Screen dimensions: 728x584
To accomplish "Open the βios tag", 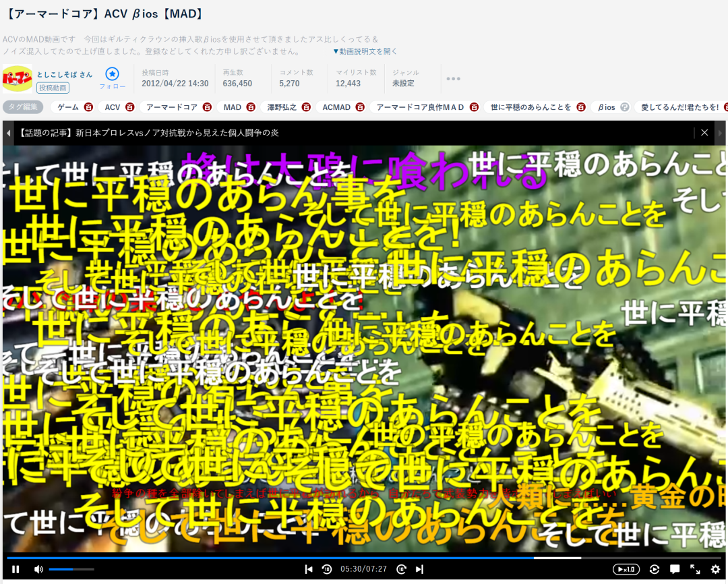I will (607, 107).
